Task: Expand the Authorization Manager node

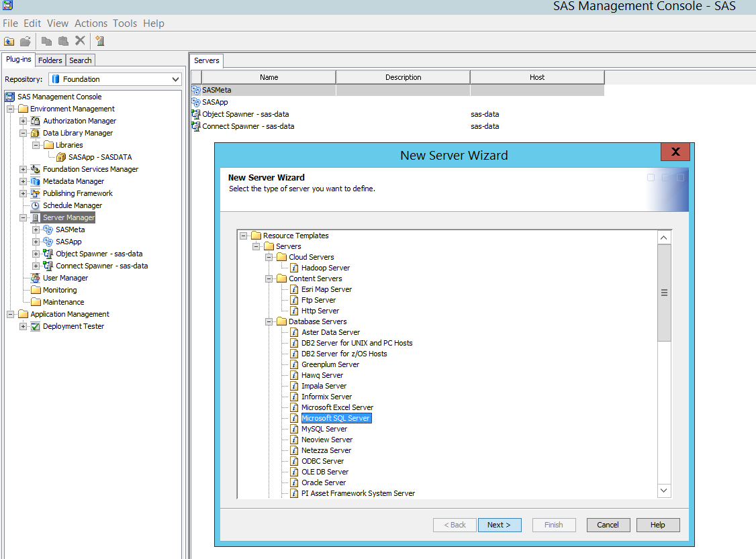Action: 23,121
